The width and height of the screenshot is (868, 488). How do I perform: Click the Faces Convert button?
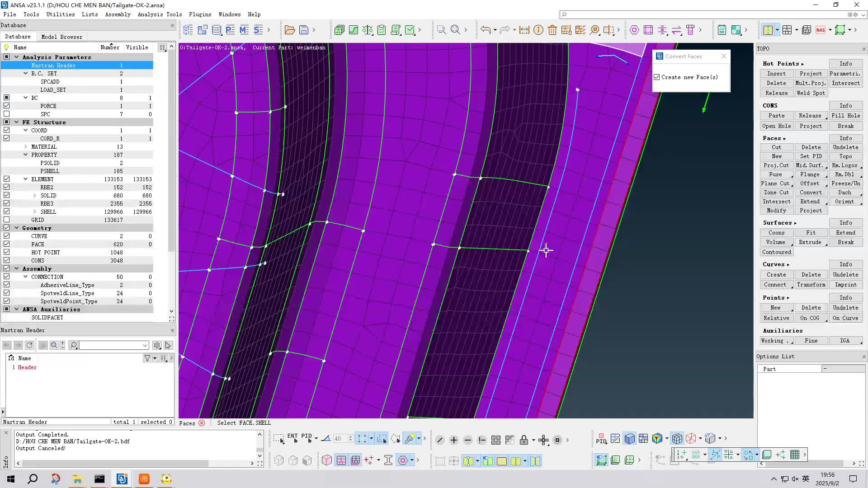(x=811, y=192)
